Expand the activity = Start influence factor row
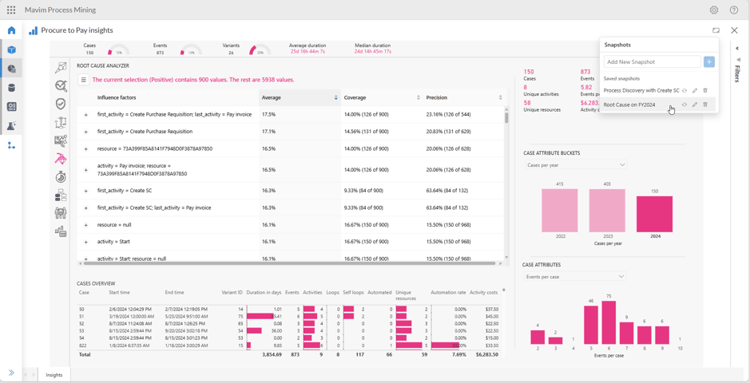This screenshot has width=750, height=383. [86, 242]
